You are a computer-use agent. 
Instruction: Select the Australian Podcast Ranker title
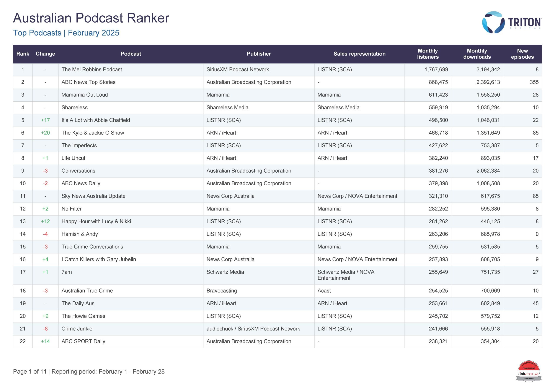91,18
